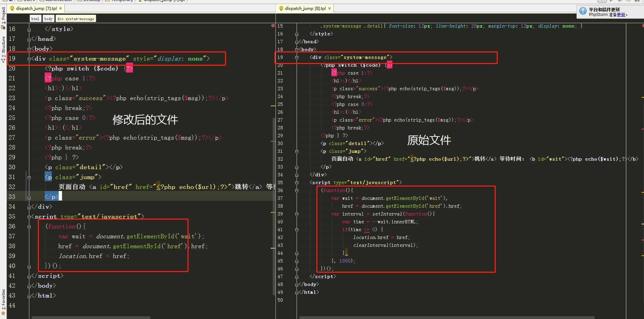Image resolution: width=644 pixels, height=319 pixels.
Task: Collapse the body tag fold in left editor
Action: [29, 49]
